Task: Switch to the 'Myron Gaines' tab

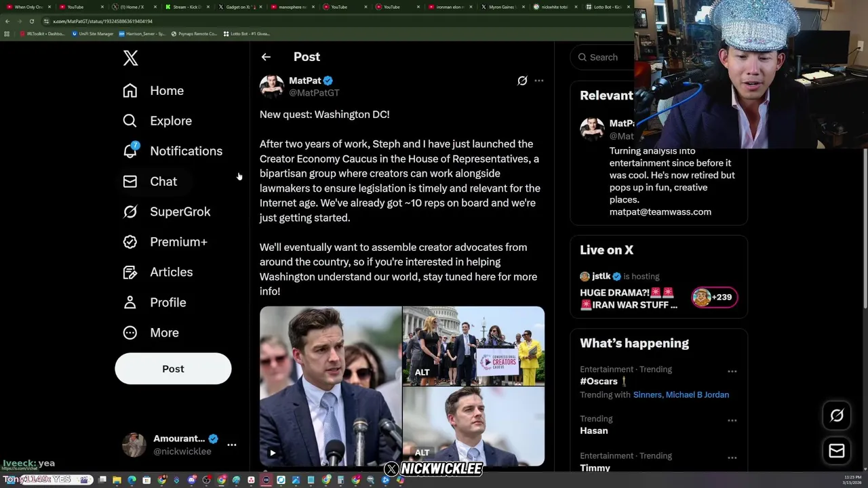Action: tap(502, 7)
